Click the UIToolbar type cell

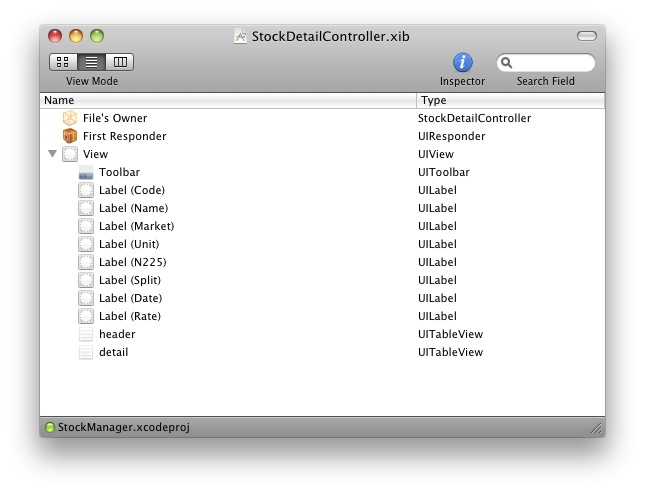443,172
